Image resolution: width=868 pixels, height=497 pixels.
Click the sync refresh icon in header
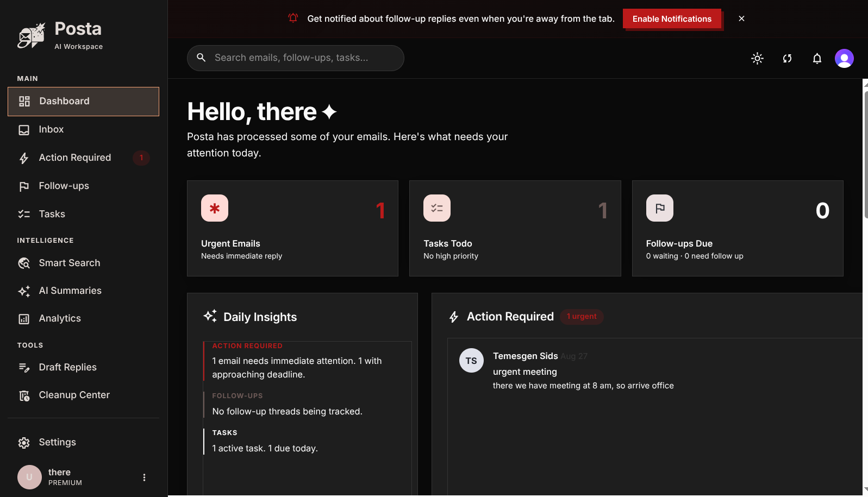787,58
